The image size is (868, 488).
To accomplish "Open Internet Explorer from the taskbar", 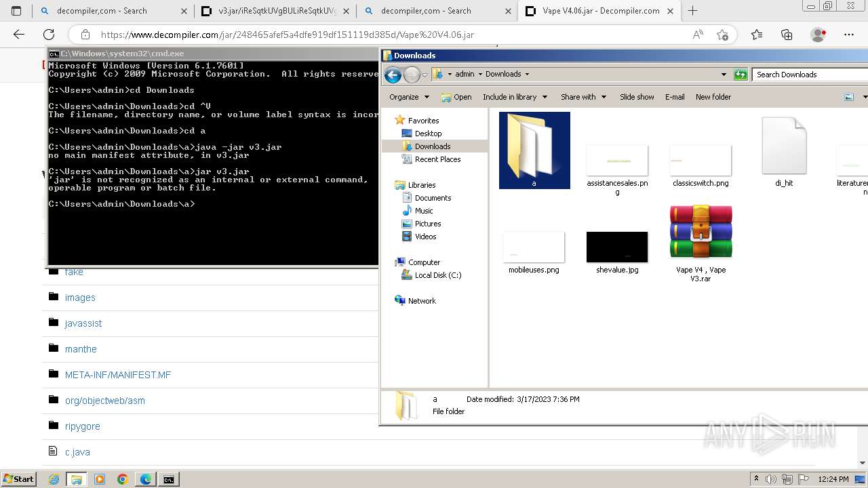I will click(55, 479).
